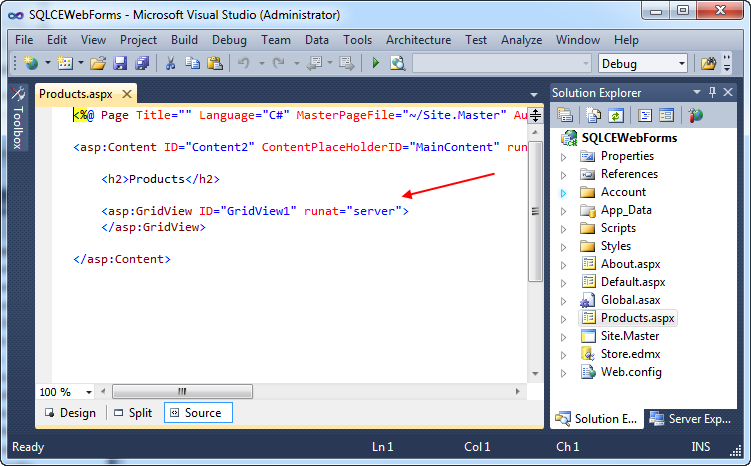Click the horizontal scrollbar right arrow

pos(518,392)
